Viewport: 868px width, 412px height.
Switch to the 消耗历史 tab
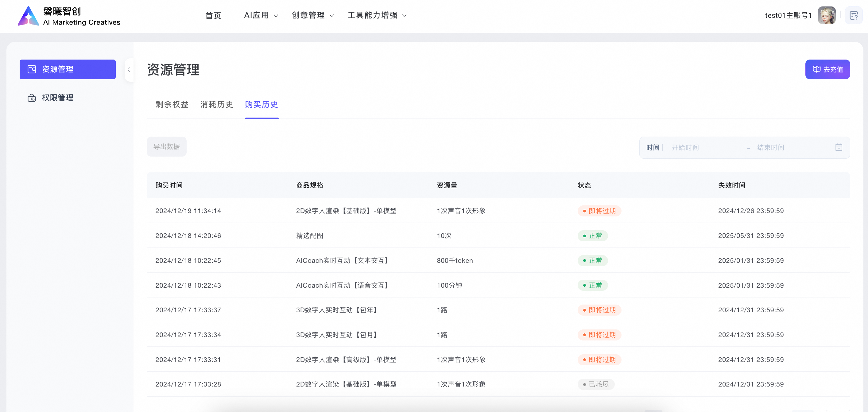[217, 104]
